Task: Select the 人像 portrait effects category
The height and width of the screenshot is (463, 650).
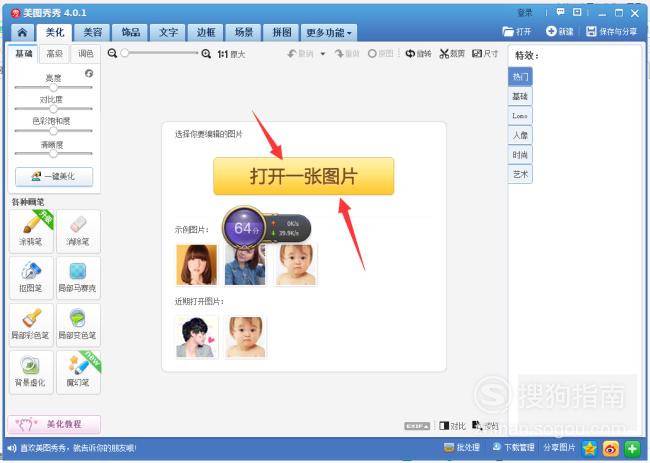Action: tap(520, 135)
